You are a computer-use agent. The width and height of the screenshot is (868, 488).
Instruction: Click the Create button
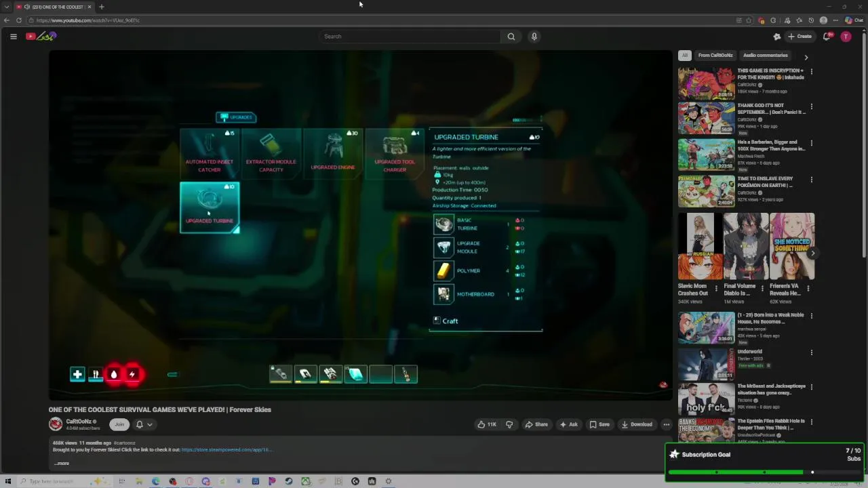[x=800, y=37]
